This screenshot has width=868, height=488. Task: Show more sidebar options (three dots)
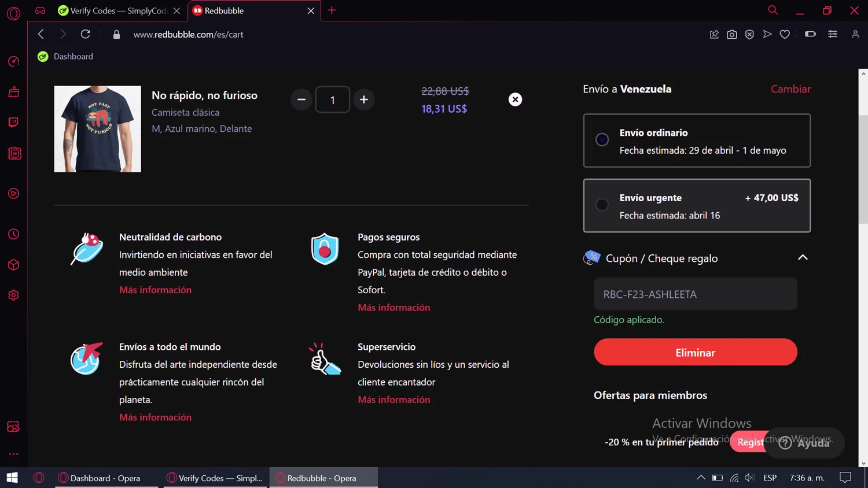click(13, 454)
